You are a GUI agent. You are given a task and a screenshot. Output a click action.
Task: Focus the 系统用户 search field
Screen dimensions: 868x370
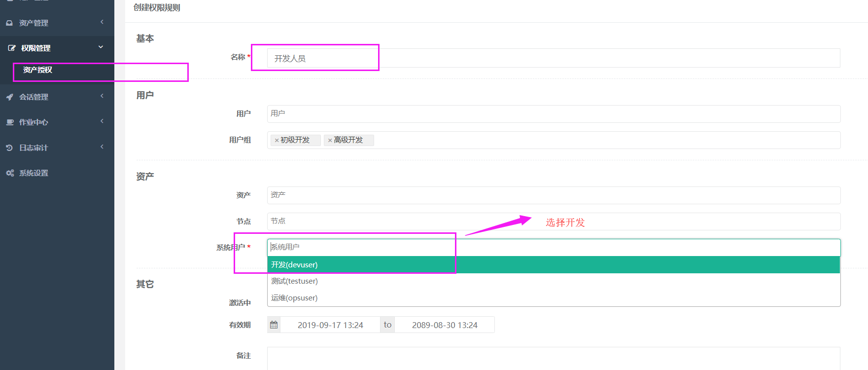click(x=554, y=247)
